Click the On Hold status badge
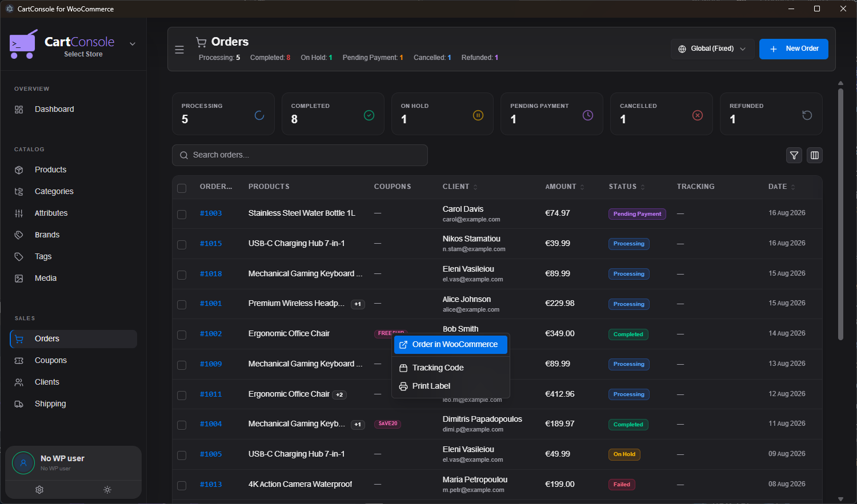The image size is (857, 504). pos(624,454)
